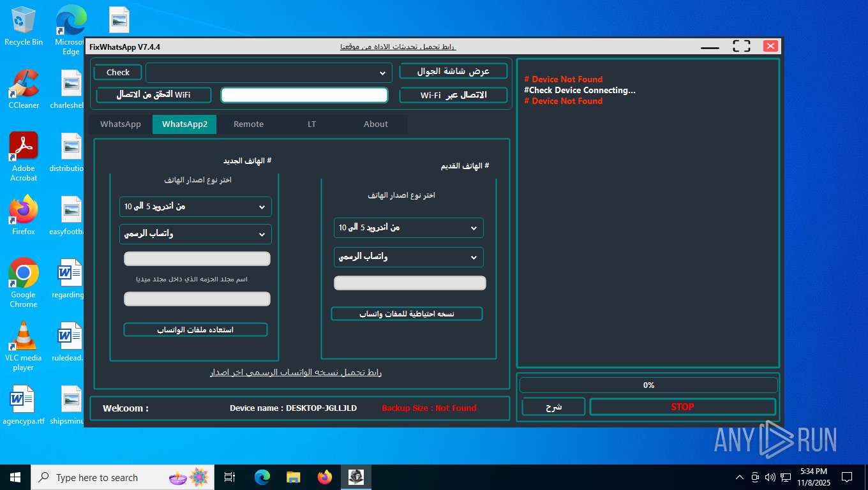
Task: Focus the Wi-Fi address input field
Action: pyautogui.click(x=304, y=95)
